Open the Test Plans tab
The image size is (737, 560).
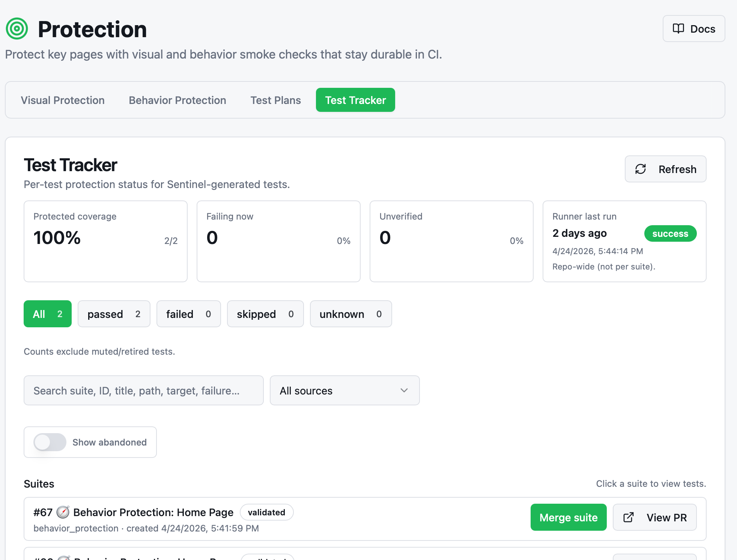(276, 100)
